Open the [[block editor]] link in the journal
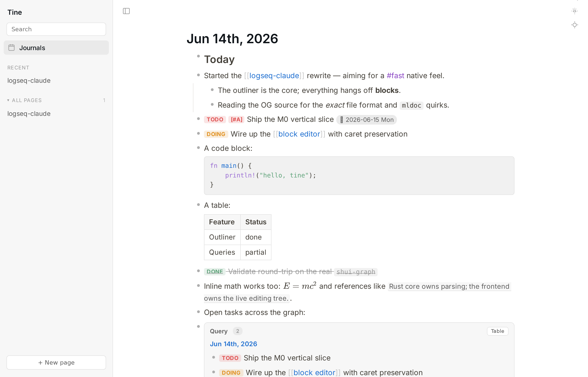This screenshot has width=588, height=377. pos(299,134)
